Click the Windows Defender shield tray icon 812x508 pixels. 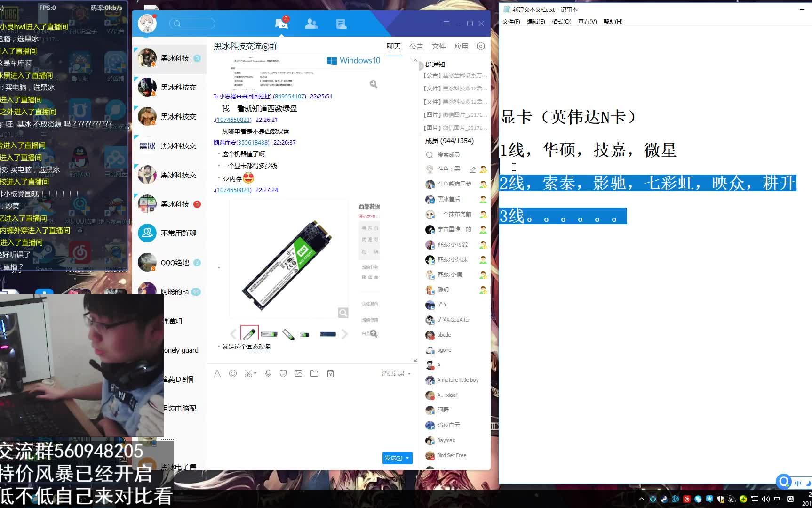coord(720,499)
